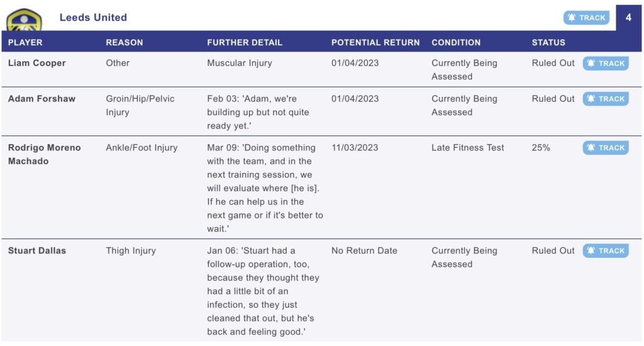
Task: Click bell icon in Liam Cooper's Track button
Action: pyautogui.click(x=591, y=64)
